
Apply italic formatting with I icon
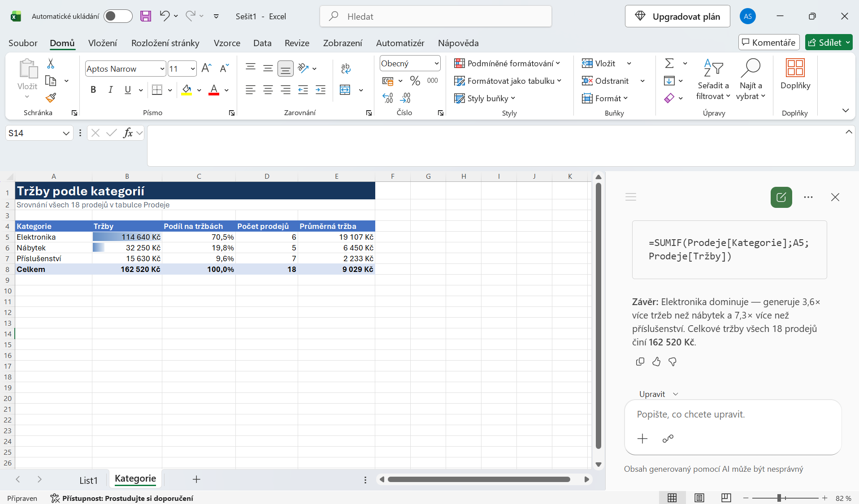click(x=110, y=90)
